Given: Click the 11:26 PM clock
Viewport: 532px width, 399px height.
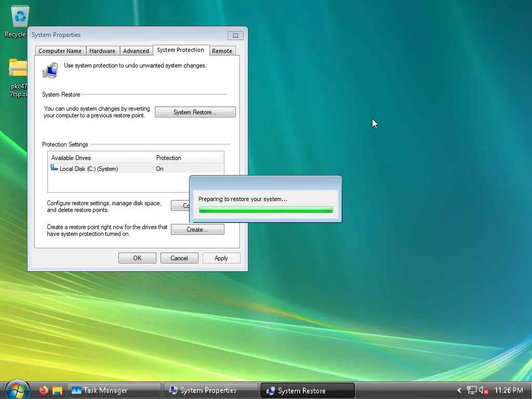Looking at the screenshot, I should 509,391.
